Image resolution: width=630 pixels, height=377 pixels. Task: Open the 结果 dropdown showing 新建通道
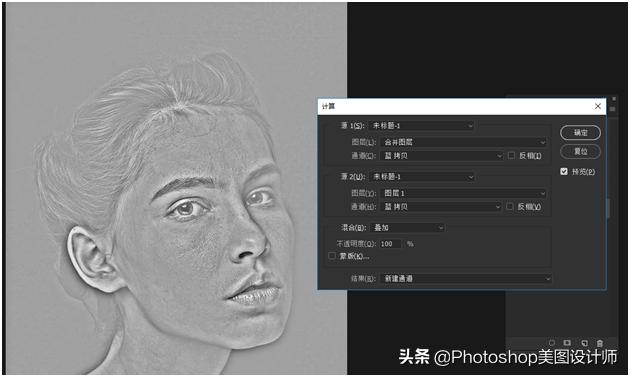click(466, 279)
